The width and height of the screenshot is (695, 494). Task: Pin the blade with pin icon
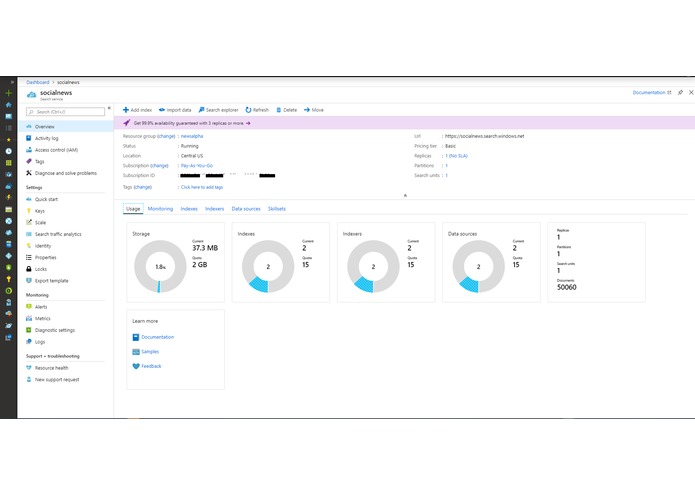tap(680, 93)
